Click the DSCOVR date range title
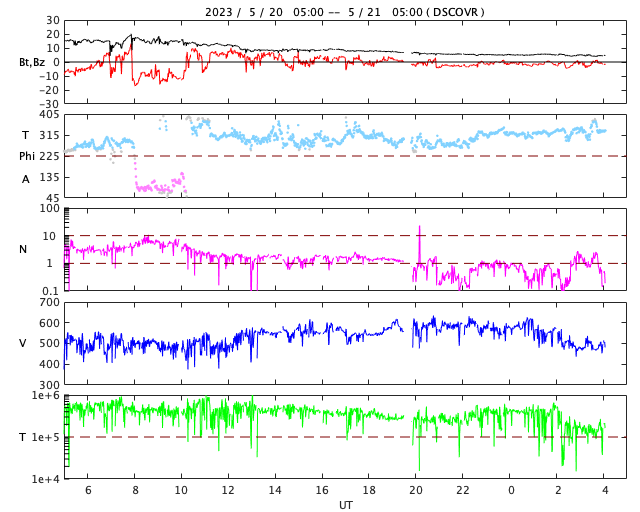The image size is (640, 512). click(344, 12)
